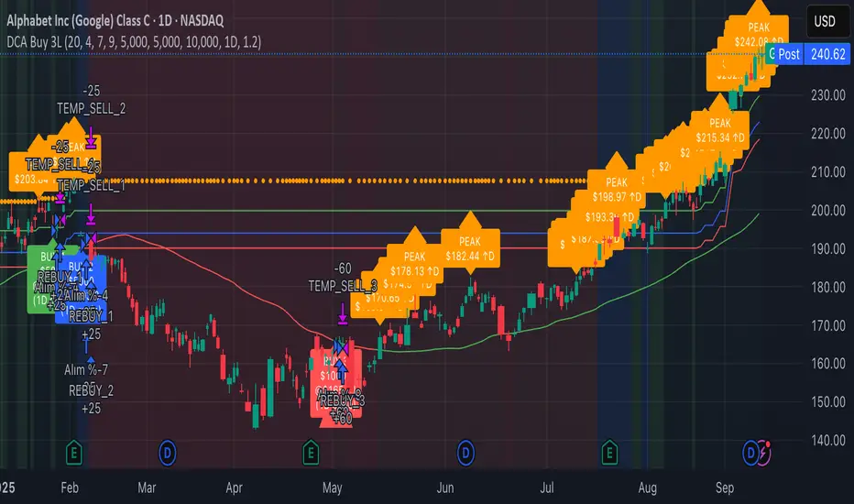
Task: Click the Post market label
Action: 789,54
